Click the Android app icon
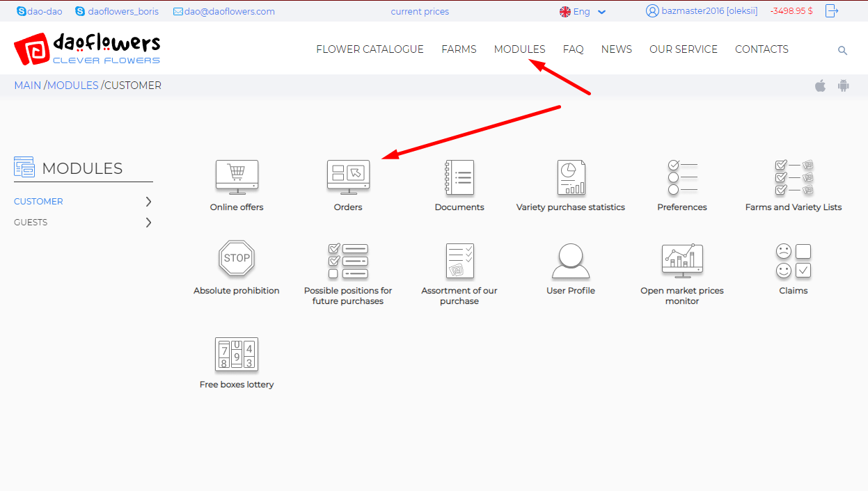Screen dimensions: 868x491 pos(844,86)
